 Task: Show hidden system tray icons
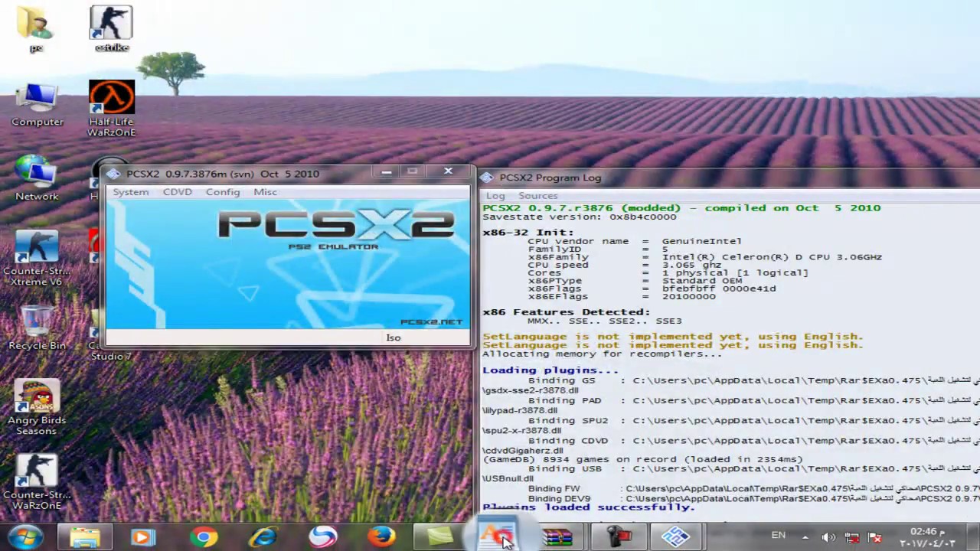pos(805,537)
